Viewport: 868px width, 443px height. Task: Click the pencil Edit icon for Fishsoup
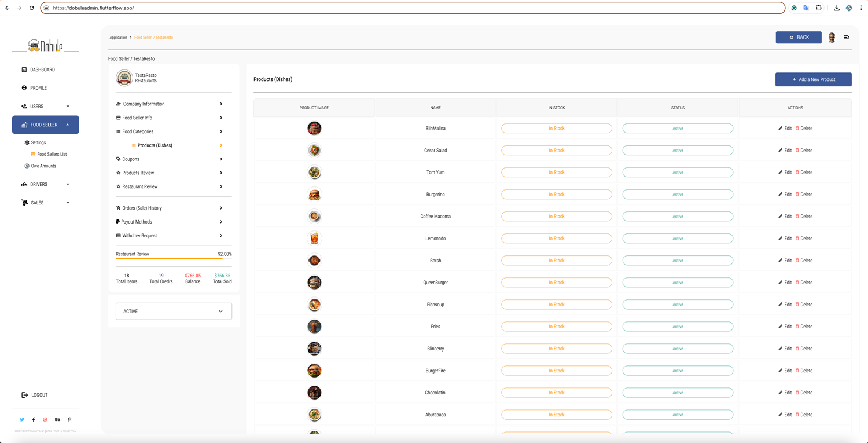780,304
